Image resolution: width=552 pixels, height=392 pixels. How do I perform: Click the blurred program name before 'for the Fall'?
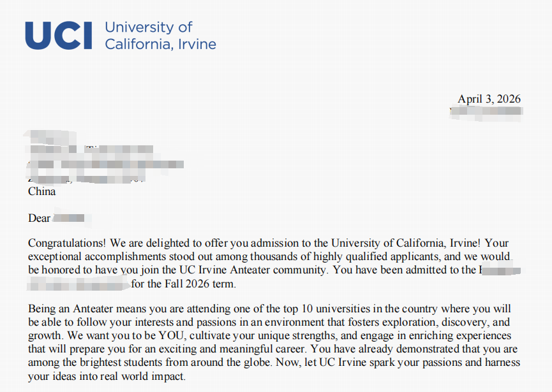[79, 284]
